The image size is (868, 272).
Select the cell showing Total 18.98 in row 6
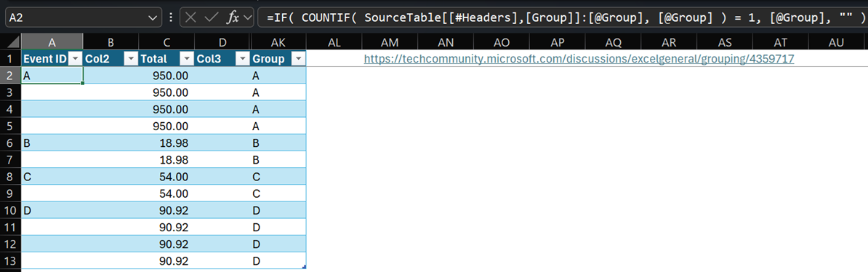166,143
